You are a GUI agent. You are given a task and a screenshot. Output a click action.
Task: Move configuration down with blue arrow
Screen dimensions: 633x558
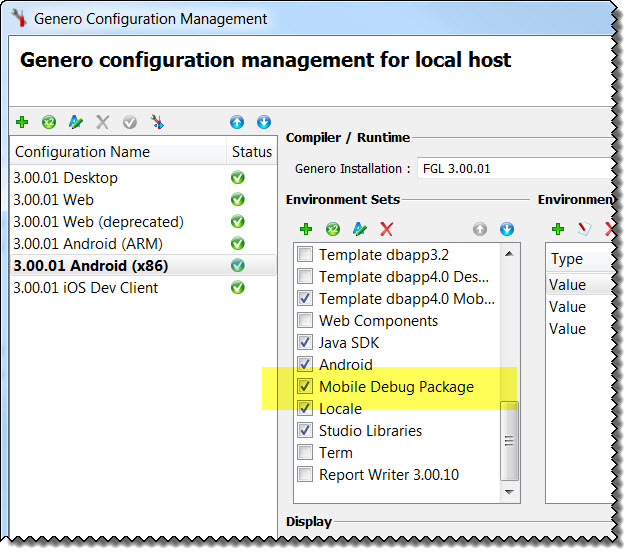[264, 122]
